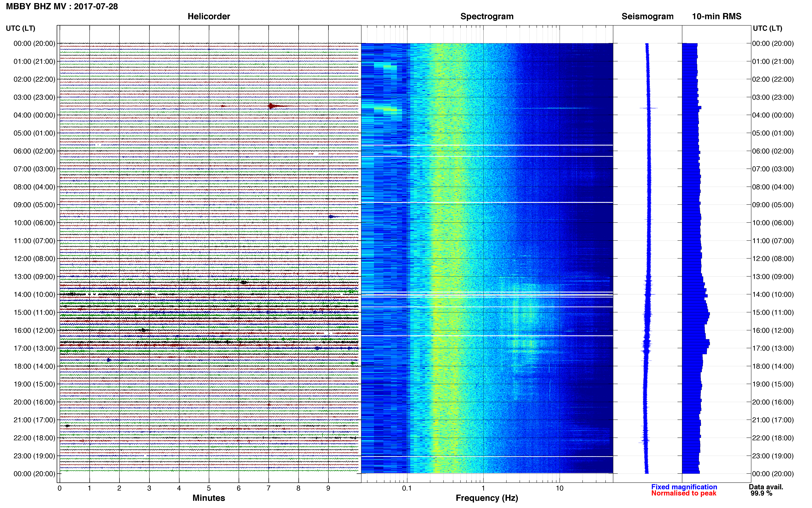Viewport: 812px width, 508px height.
Task: Click '04:00 (00:00)' on the left time axis
Action: 34,115
